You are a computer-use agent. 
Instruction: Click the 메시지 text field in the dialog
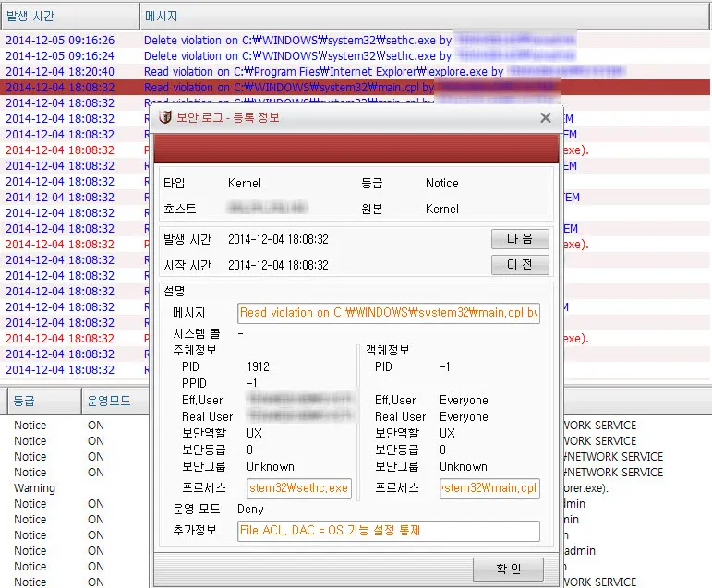pos(388,313)
